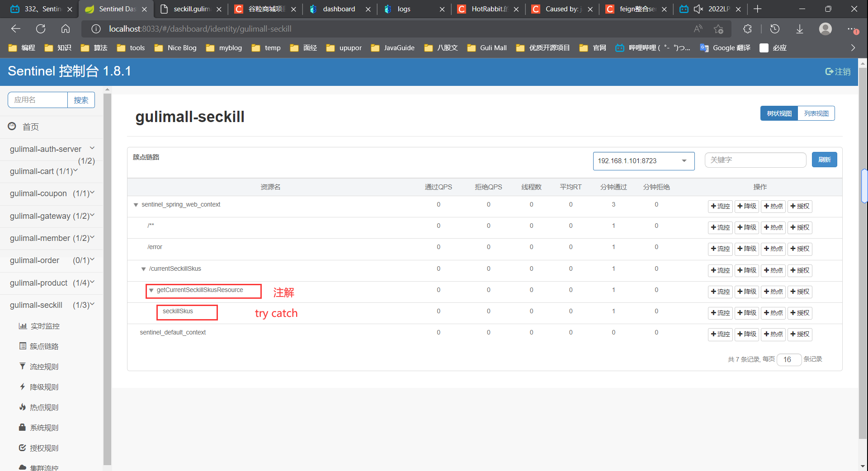Add 流控 rule for sentinel_default_context
Screen dimensions: 868x471
click(x=720, y=334)
